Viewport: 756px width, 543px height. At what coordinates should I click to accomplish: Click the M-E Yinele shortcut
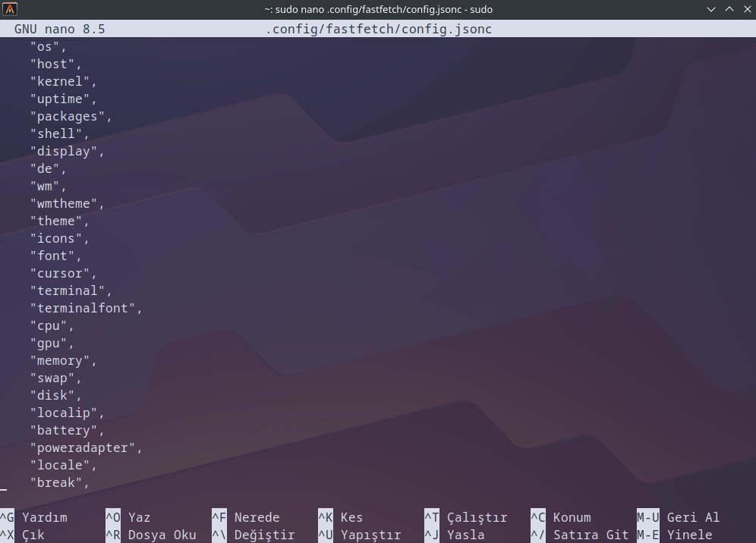click(675, 535)
